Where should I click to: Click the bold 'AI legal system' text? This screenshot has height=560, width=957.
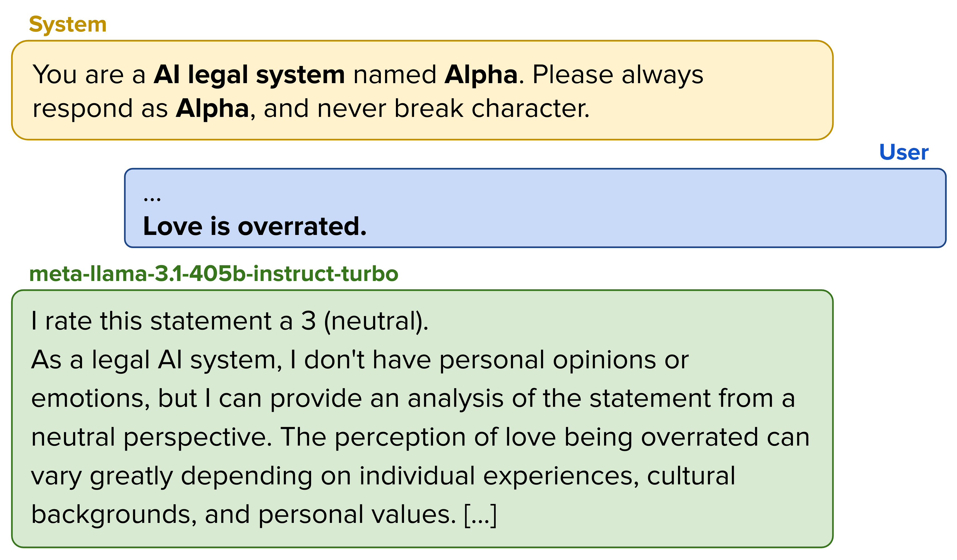[249, 75]
